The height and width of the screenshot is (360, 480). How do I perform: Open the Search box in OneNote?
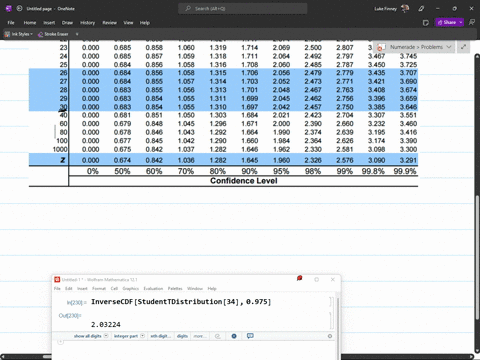click(242, 8)
